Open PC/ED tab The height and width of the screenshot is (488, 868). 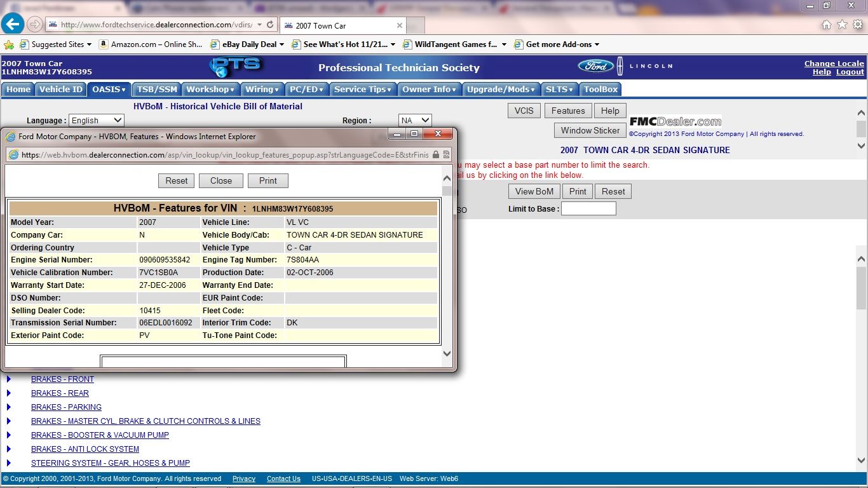coord(306,89)
